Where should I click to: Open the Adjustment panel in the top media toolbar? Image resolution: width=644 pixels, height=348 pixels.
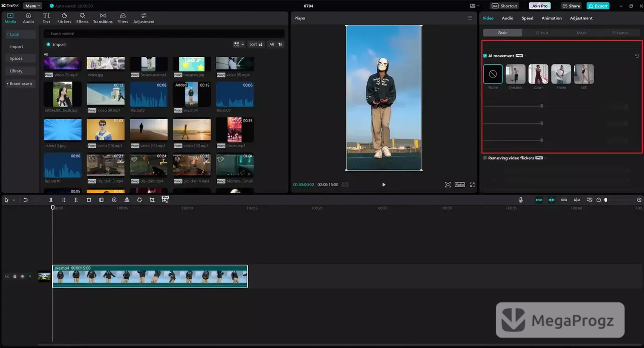coord(144,18)
